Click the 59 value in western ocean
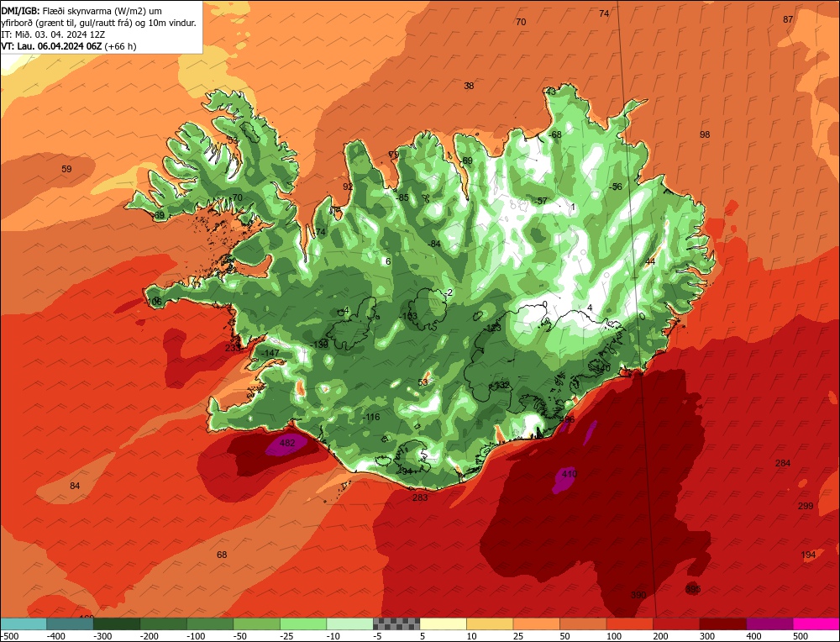Image resolution: width=840 pixels, height=642 pixels. [66, 169]
